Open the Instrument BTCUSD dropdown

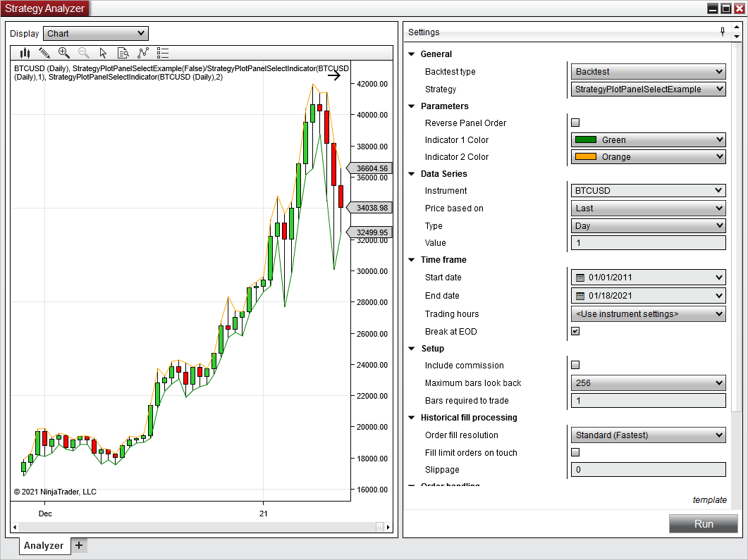click(x=649, y=191)
